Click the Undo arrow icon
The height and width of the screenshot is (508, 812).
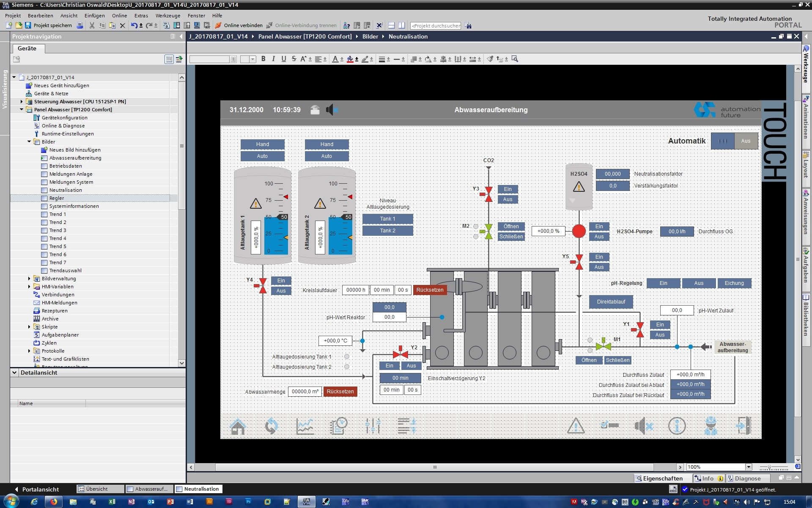(x=134, y=25)
